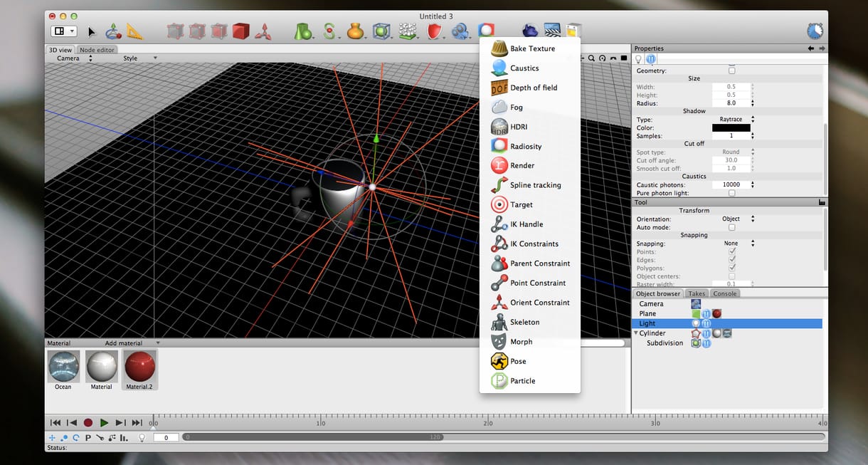Click the Skeleton figure icon

pos(499,322)
